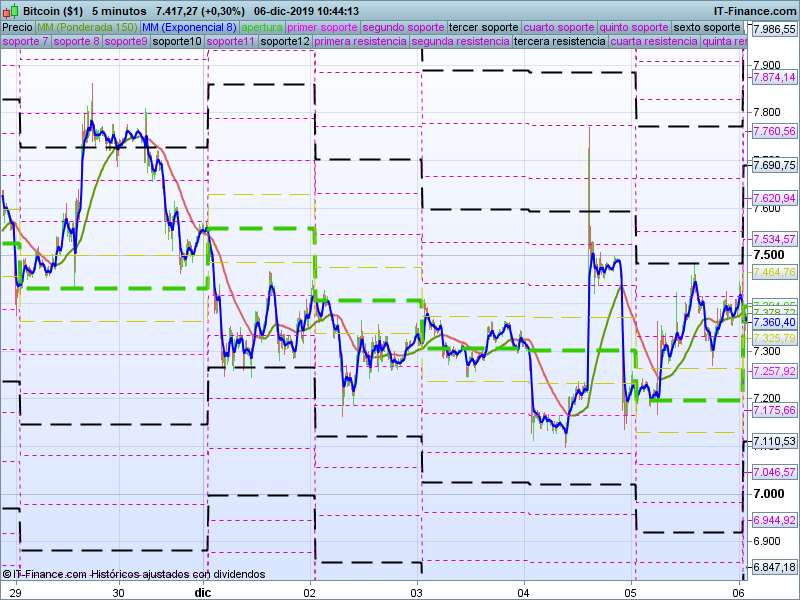Screen dimensions: 800x600
Task: Click the primera resistencia legend label
Action: point(360,42)
